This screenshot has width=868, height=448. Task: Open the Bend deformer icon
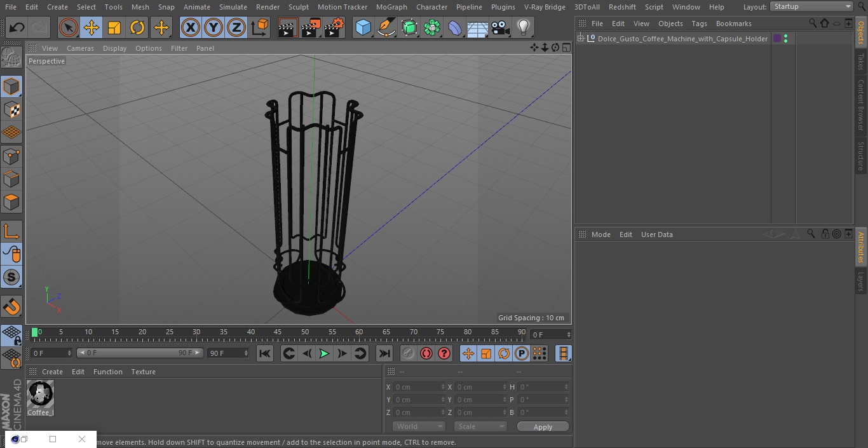(455, 27)
